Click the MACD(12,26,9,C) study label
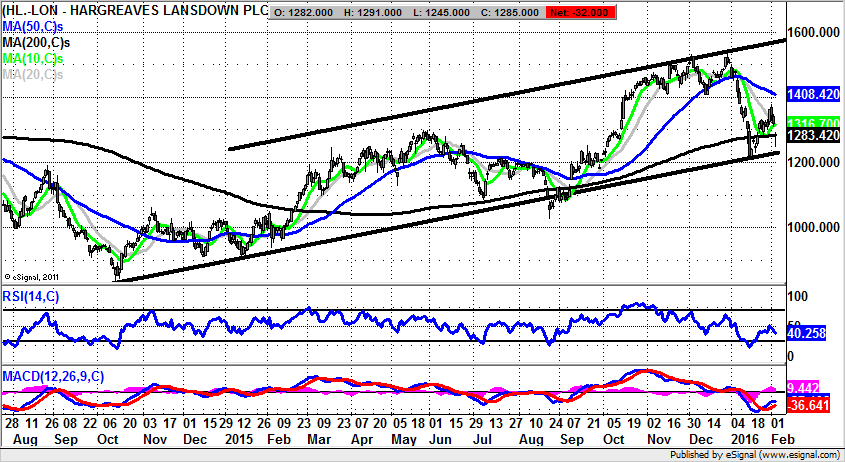 click(51, 376)
